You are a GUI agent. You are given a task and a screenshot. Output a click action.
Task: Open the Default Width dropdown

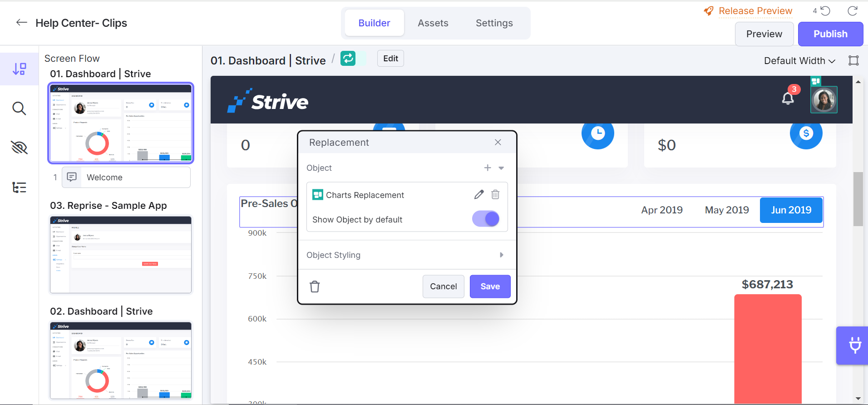(x=799, y=61)
